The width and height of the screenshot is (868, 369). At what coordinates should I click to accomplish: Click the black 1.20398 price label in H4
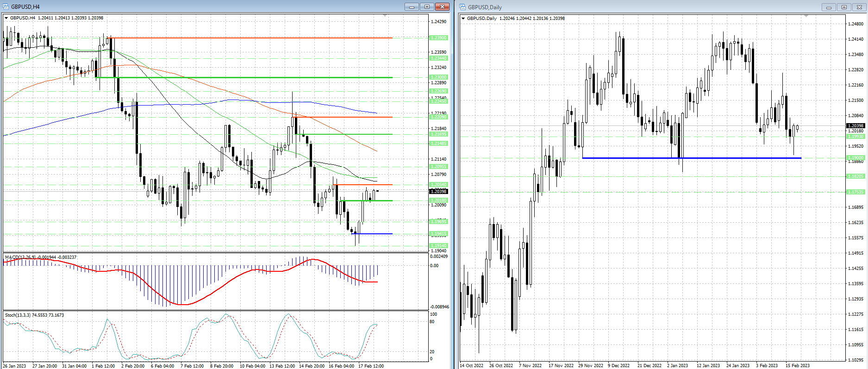point(438,191)
